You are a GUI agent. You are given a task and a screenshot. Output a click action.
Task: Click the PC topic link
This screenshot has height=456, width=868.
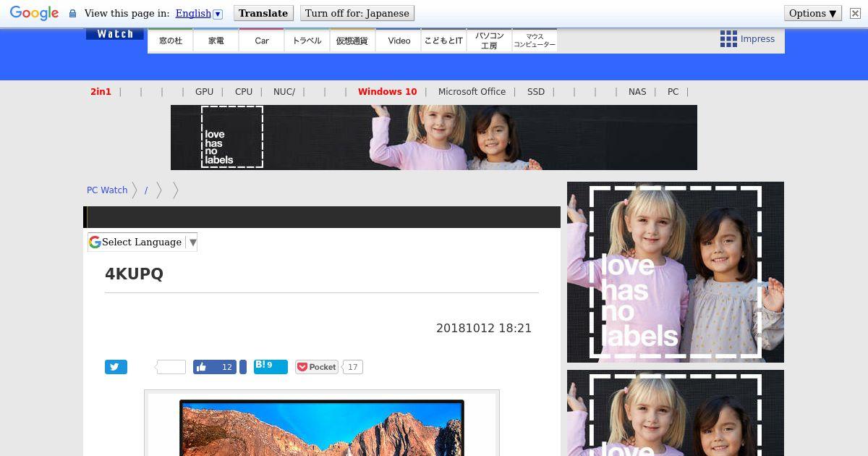coord(673,92)
